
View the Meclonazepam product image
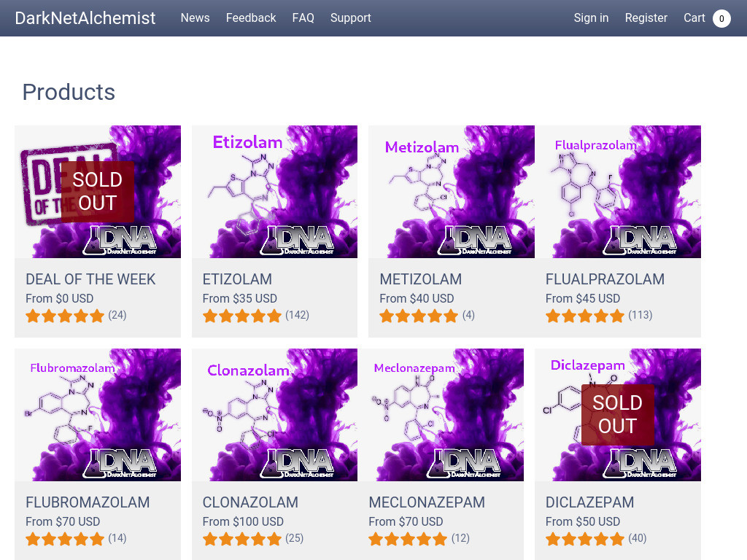pyautogui.click(x=446, y=415)
